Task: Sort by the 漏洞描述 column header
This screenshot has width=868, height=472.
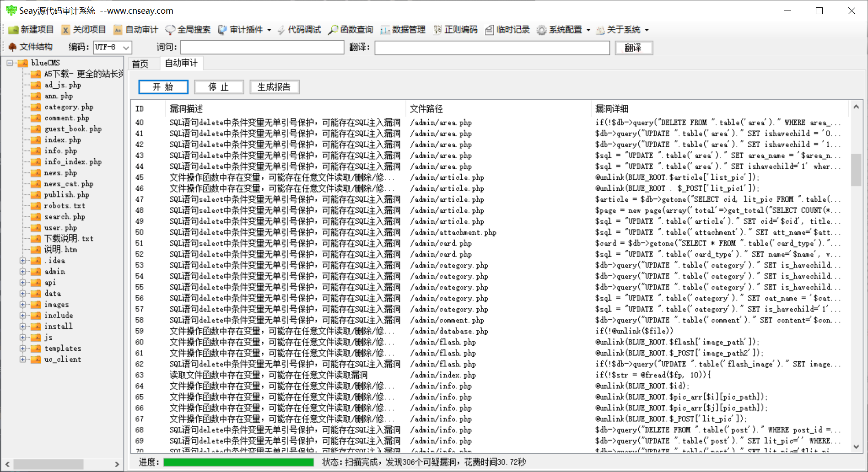Action: point(286,109)
